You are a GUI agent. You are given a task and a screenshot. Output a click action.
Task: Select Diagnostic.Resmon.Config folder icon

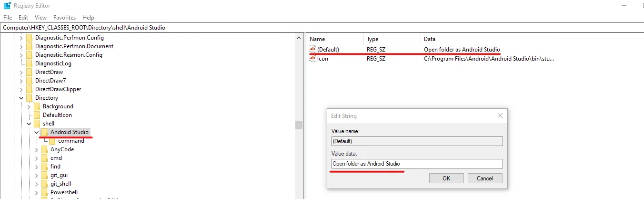pos(29,55)
